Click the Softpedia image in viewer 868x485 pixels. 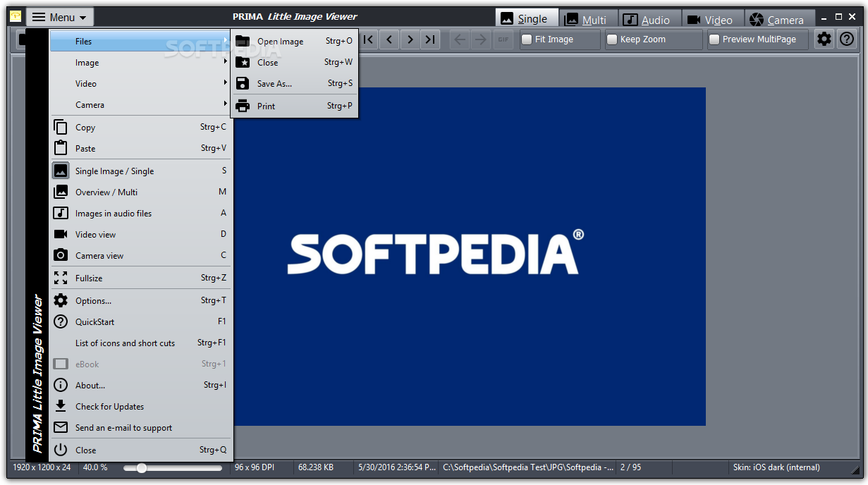point(469,256)
